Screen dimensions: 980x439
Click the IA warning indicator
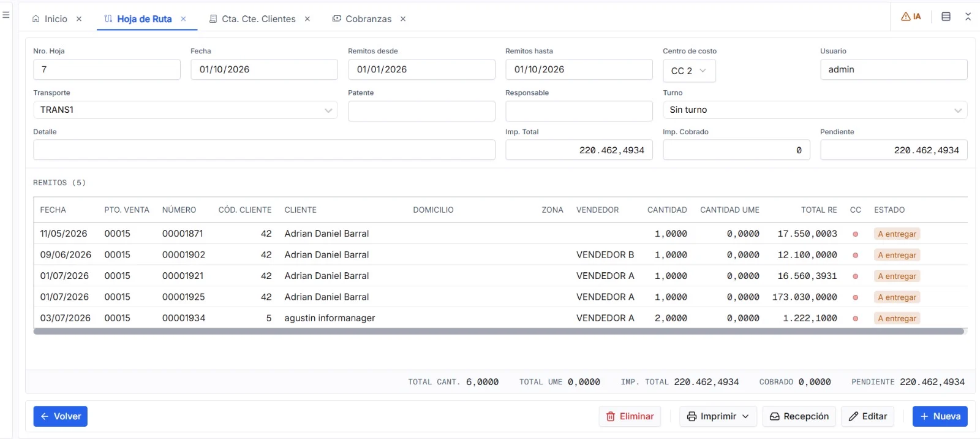pyautogui.click(x=911, y=17)
